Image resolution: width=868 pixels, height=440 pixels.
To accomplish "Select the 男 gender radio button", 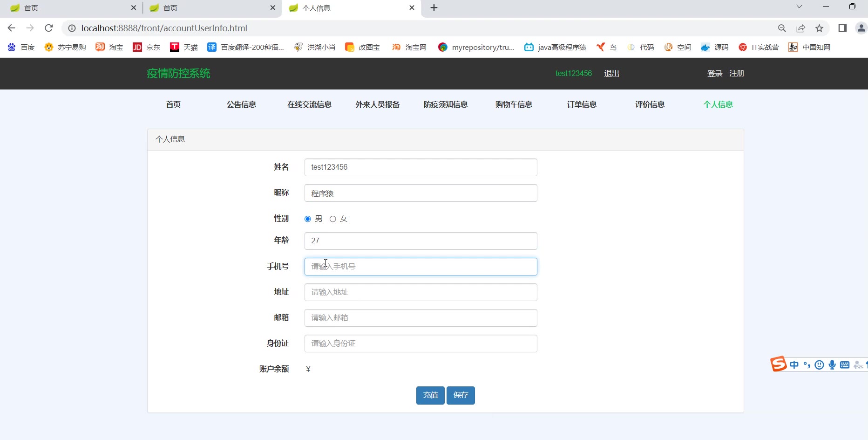I will pos(308,219).
